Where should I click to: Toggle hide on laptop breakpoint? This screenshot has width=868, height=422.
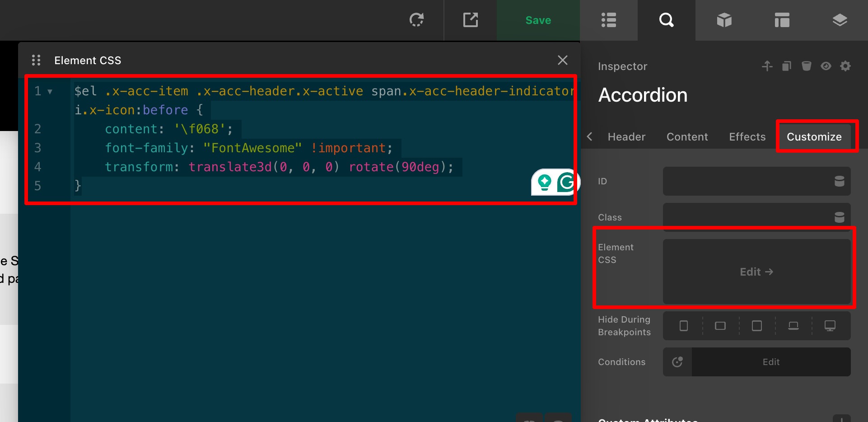click(x=793, y=326)
